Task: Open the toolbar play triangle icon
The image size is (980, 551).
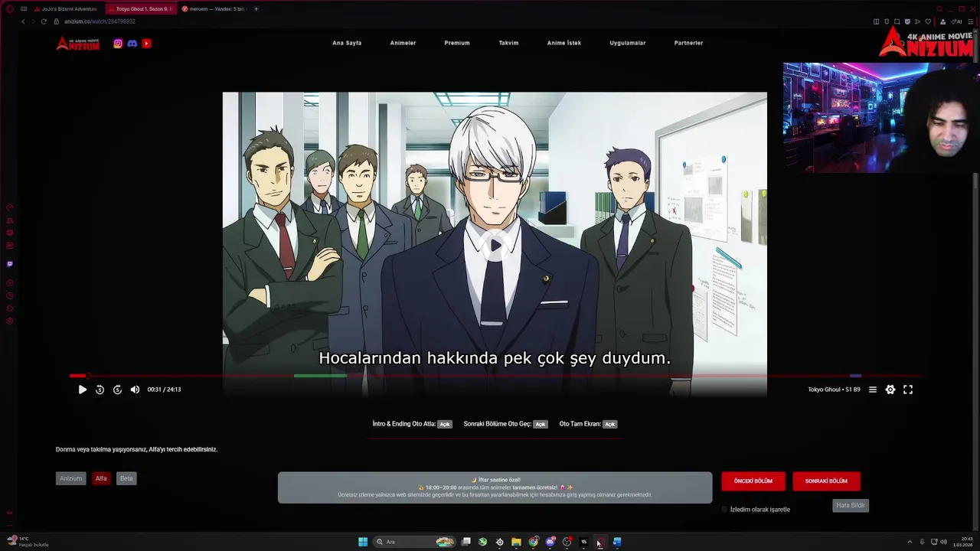Action: pos(918,21)
